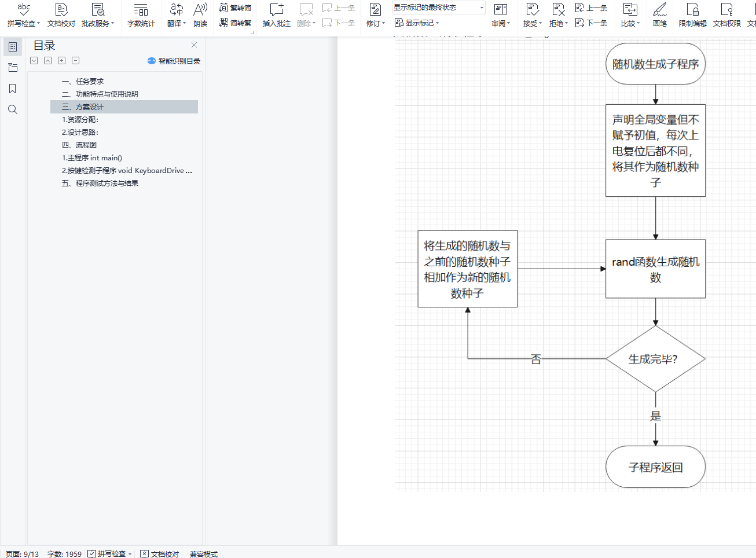Convert text with 简转繁

(x=235, y=23)
